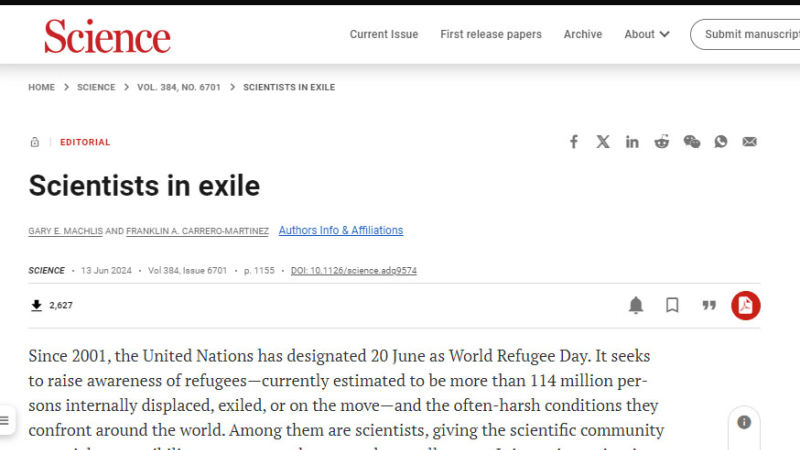
Task: Open the SCIENCE breadcrumb link
Action: point(96,87)
